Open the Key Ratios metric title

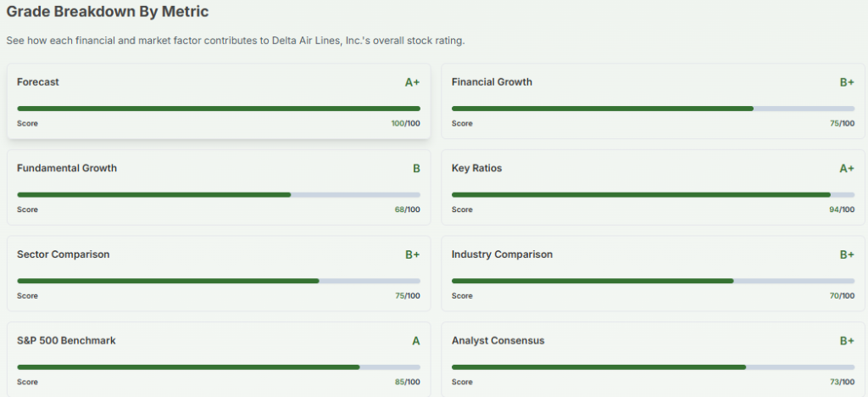tap(476, 168)
